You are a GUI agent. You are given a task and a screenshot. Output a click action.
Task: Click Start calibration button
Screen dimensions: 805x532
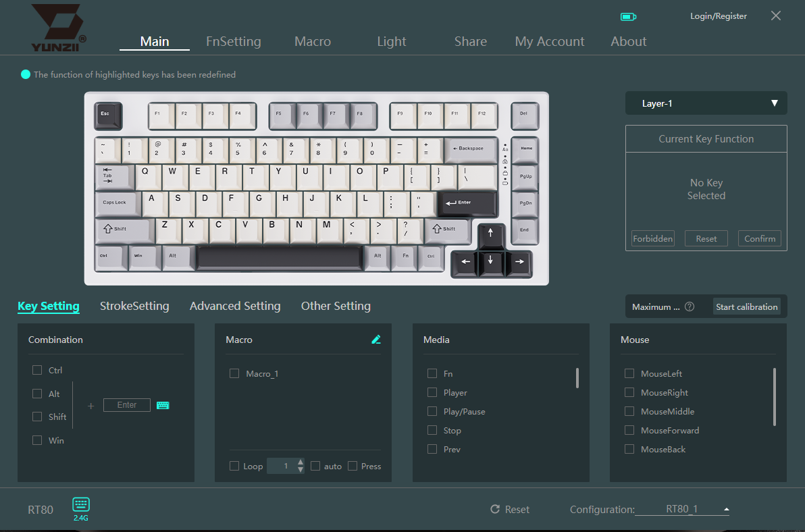click(746, 307)
